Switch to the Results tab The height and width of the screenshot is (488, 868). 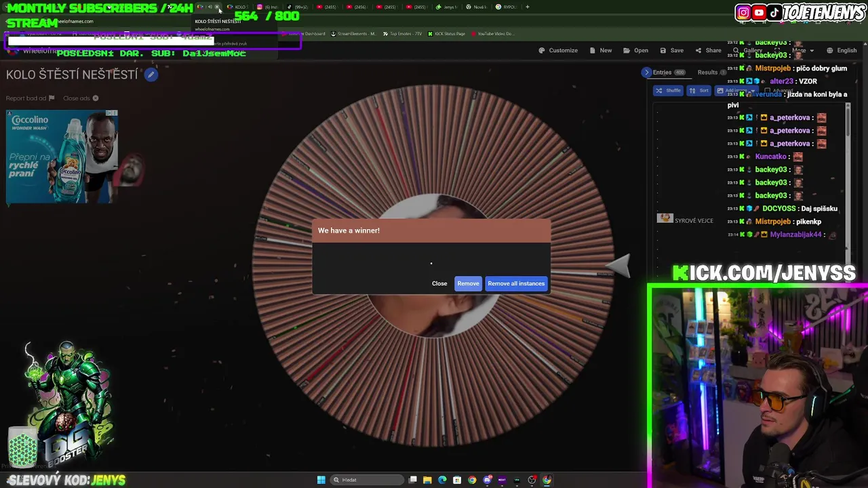pyautogui.click(x=711, y=72)
